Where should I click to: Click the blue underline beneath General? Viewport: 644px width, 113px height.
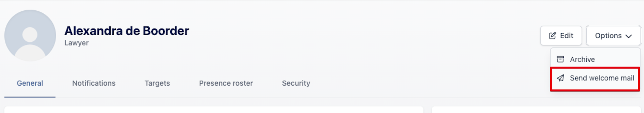click(30, 97)
